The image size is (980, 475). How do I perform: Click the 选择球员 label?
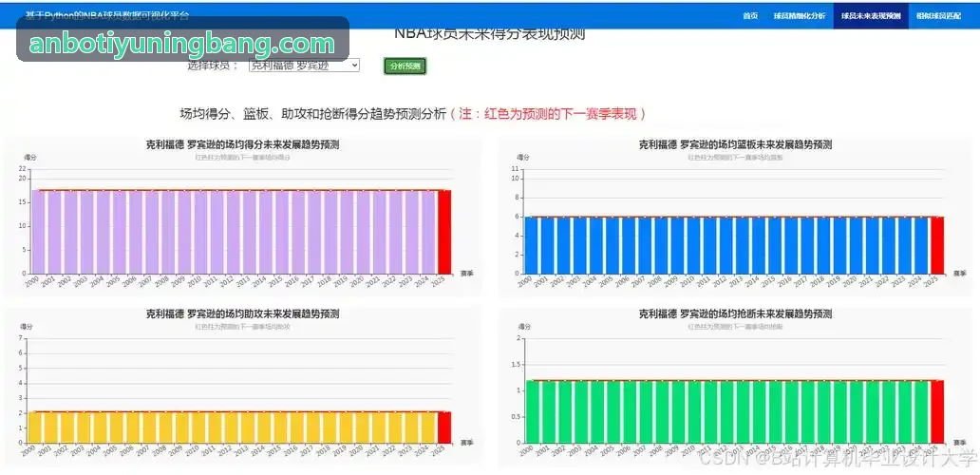coord(213,65)
